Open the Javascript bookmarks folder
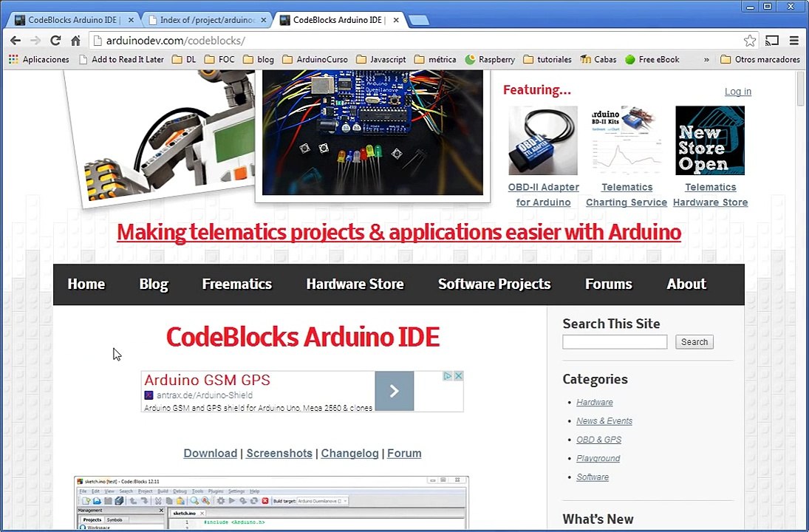This screenshot has width=809, height=532. [381, 59]
